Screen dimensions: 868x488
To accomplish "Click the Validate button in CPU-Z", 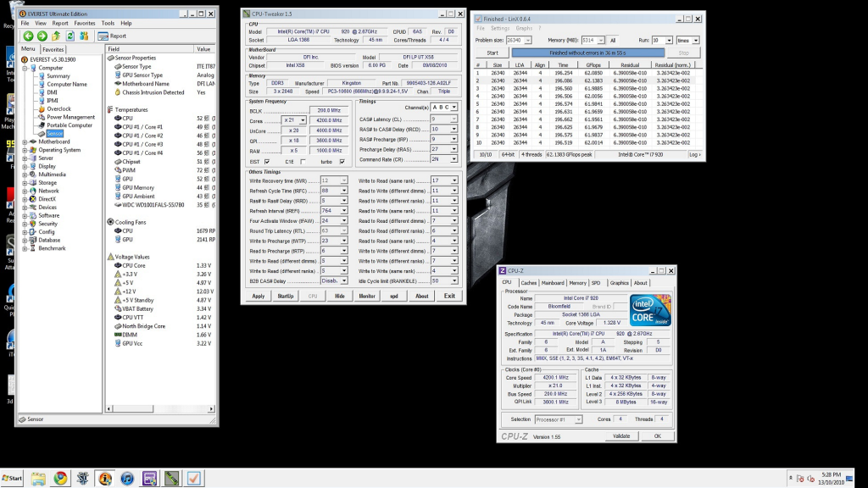I will click(621, 435).
